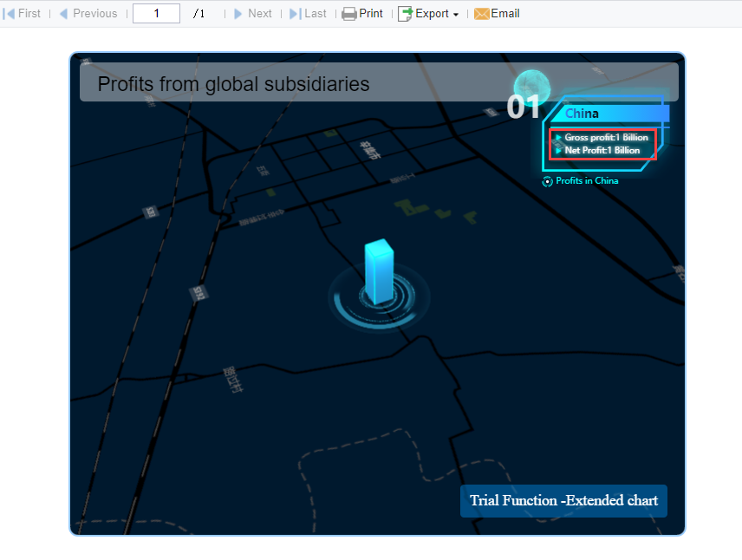Click the Export icon in the toolbar
Screen dimensions: 742x560
(x=405, y=13)
